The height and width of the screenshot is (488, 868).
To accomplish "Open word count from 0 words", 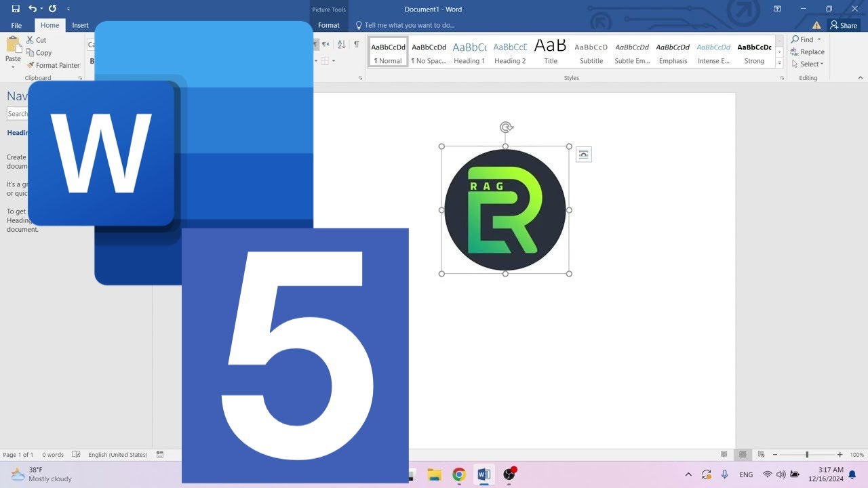I will click(x=53, y=455).
